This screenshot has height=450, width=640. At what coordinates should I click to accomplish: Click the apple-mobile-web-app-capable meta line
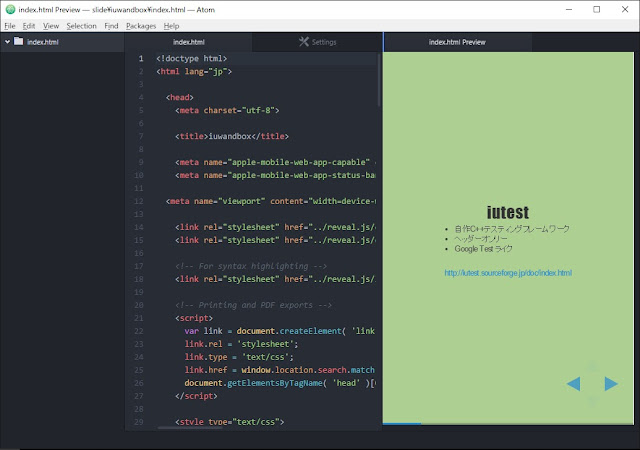pyautogui.click(x=276, y=162)
